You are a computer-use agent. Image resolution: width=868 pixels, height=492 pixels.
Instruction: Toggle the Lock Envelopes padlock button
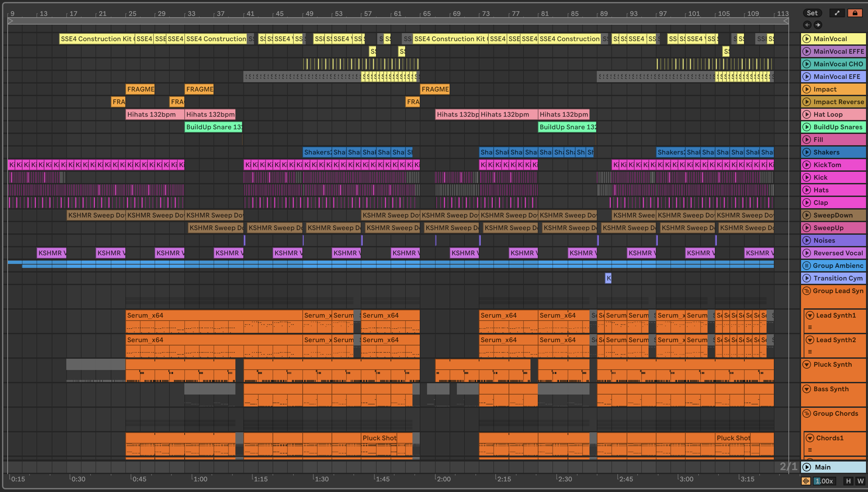[855, 13]
